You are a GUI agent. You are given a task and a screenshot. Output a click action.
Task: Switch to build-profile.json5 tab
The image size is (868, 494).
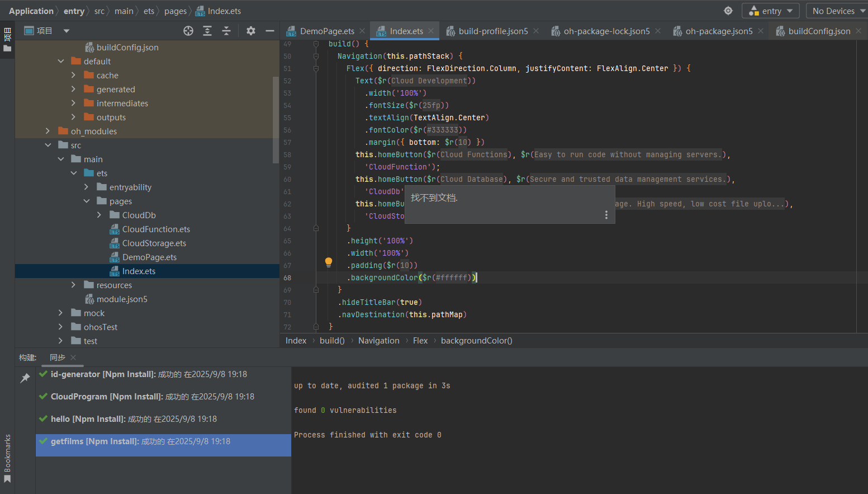coord(492,31)
